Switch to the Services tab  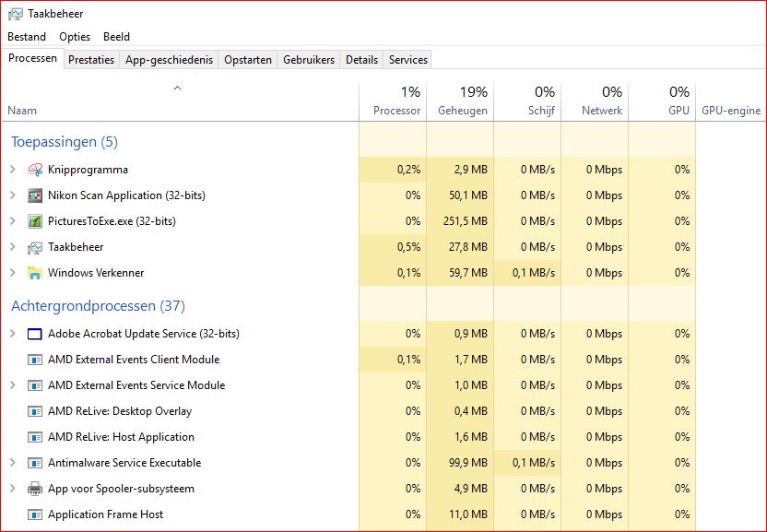(408, 60)
